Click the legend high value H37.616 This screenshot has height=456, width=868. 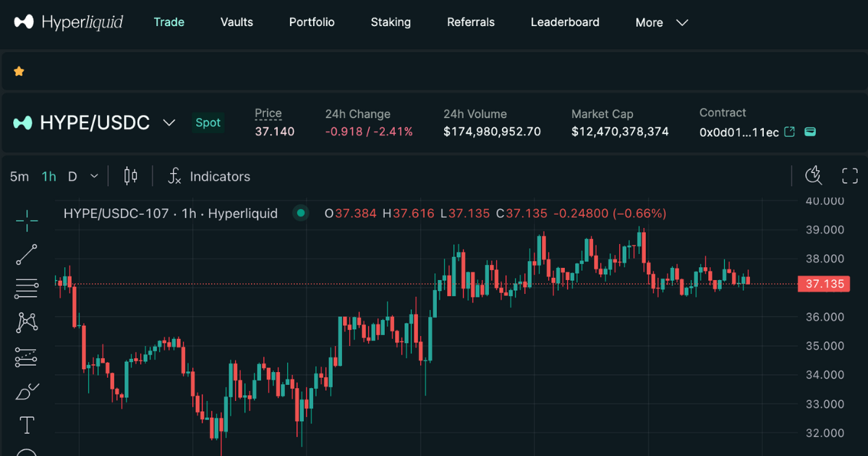tap(409, 214)
